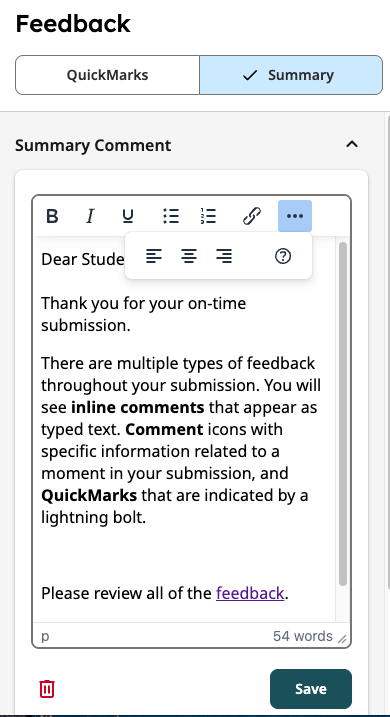Screen dimensions: 390x717
Task: Toggle bold formatting
Action: pyautogui.click(x=53, y=216)
